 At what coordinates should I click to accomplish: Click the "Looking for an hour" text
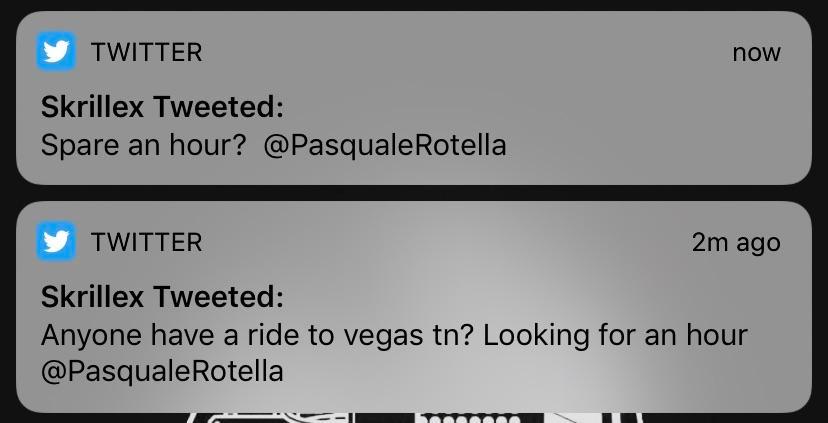(615, 335)
